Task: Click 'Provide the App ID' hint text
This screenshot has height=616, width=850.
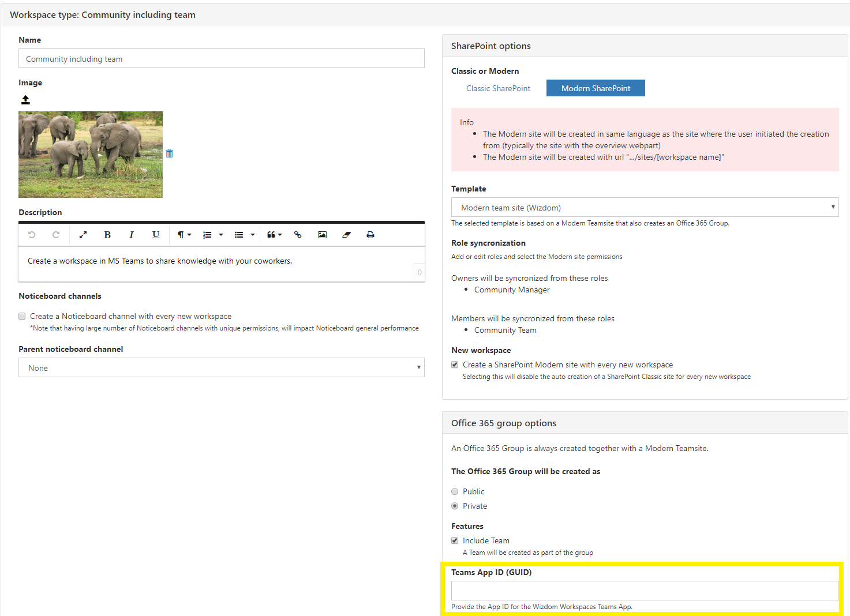Action: 542,607
